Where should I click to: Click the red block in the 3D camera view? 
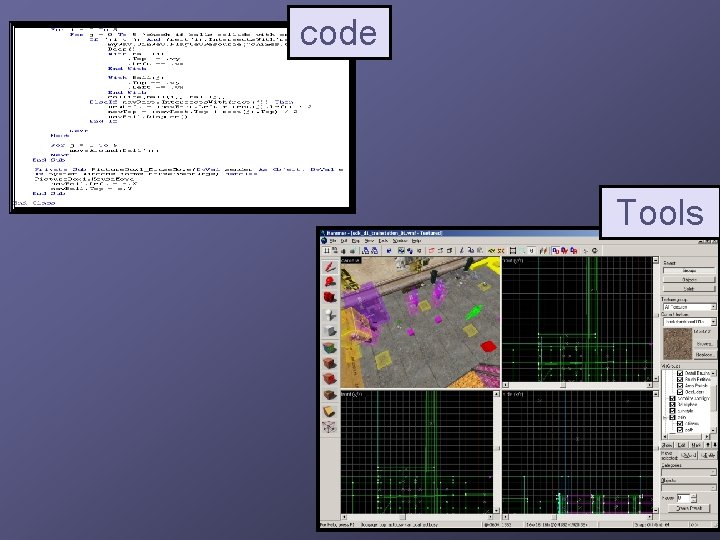tap(489, 346)
